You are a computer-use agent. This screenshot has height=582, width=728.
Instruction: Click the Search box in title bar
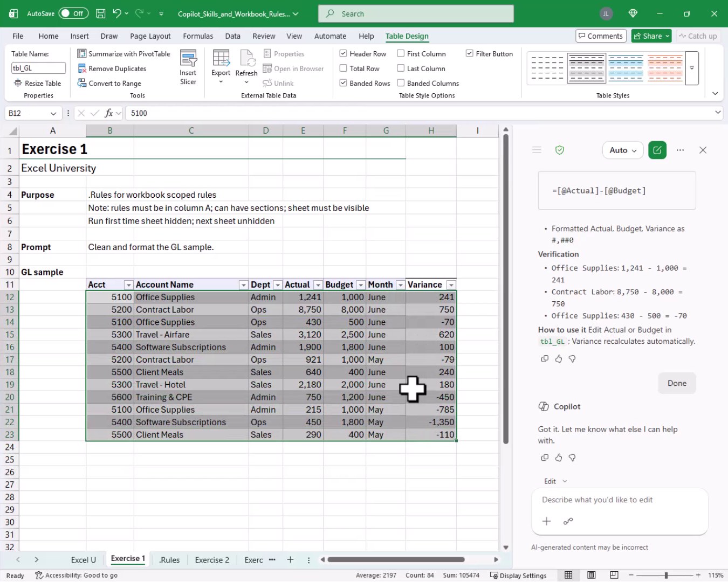pyautogui.click(x=416, y=13)
